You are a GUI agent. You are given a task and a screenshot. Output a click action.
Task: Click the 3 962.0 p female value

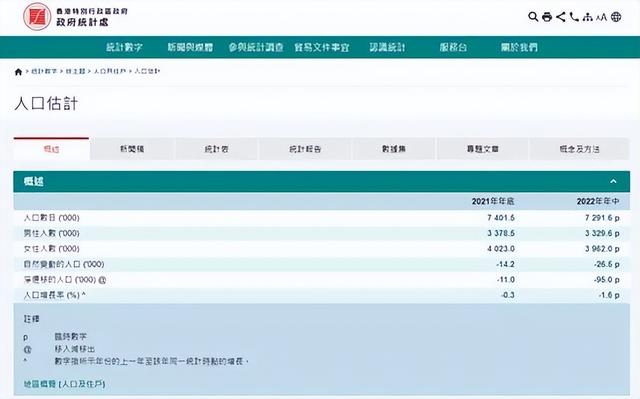(x=602, y=249)
